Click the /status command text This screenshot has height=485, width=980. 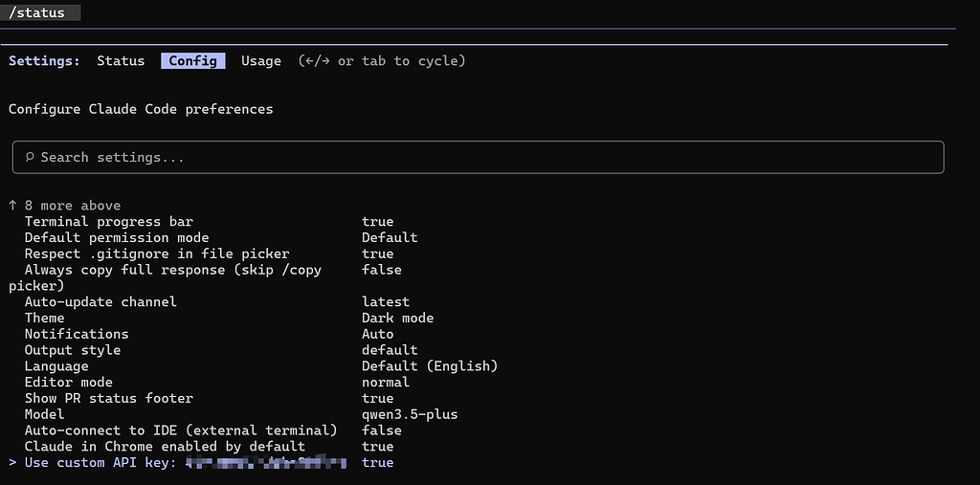(37, 12)
